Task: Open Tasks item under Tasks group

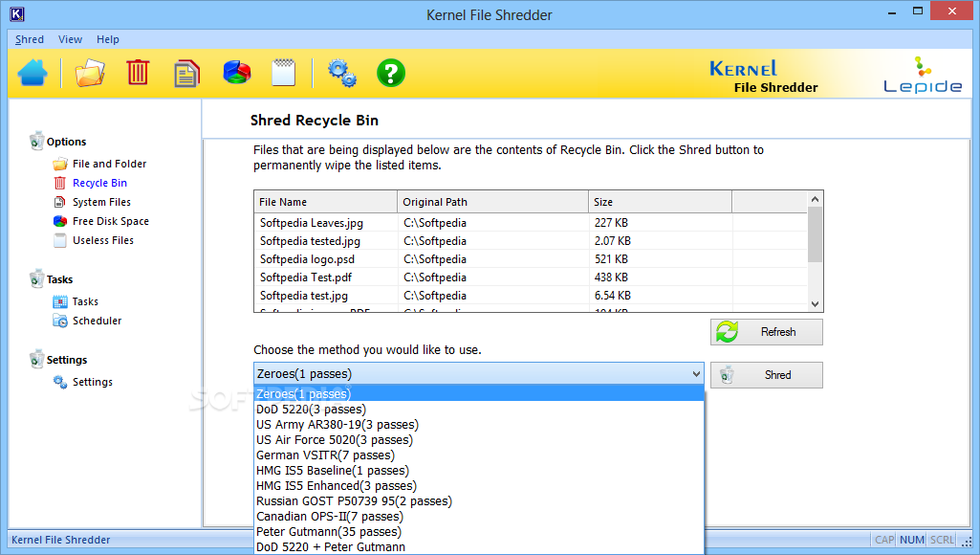Action: [85, 301]
